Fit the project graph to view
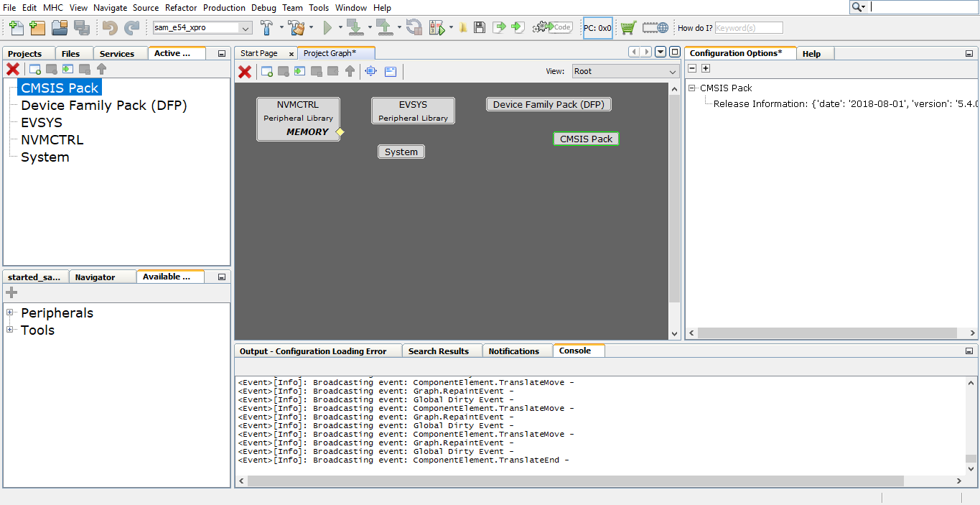The height and width of the screenshot is (505, 980). [370, 71]
